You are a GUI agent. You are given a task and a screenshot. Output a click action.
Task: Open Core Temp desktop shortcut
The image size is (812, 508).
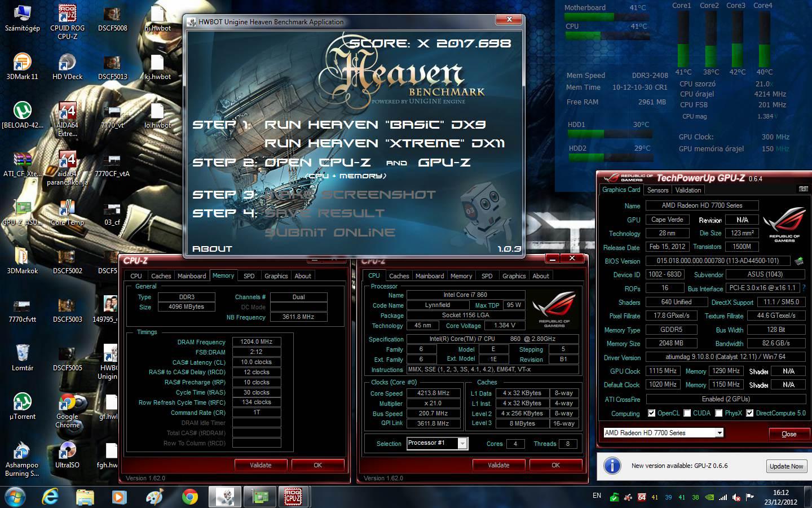click(67, 212)
